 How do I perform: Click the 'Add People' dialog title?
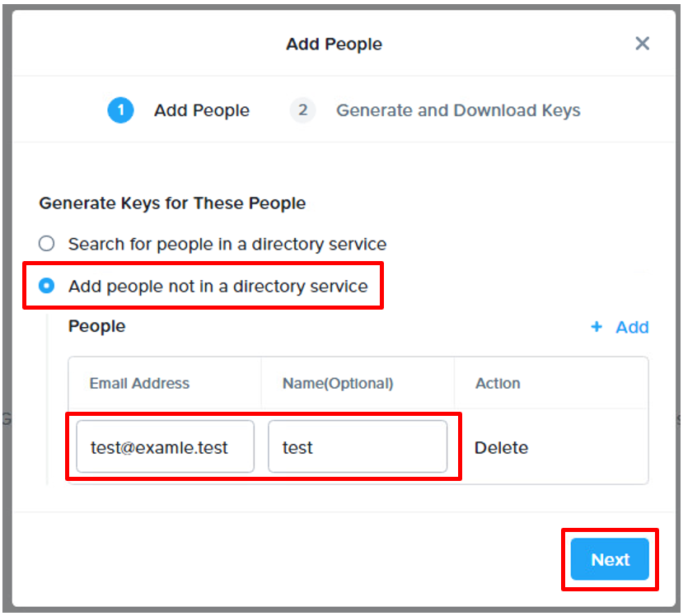pos(334,44)
